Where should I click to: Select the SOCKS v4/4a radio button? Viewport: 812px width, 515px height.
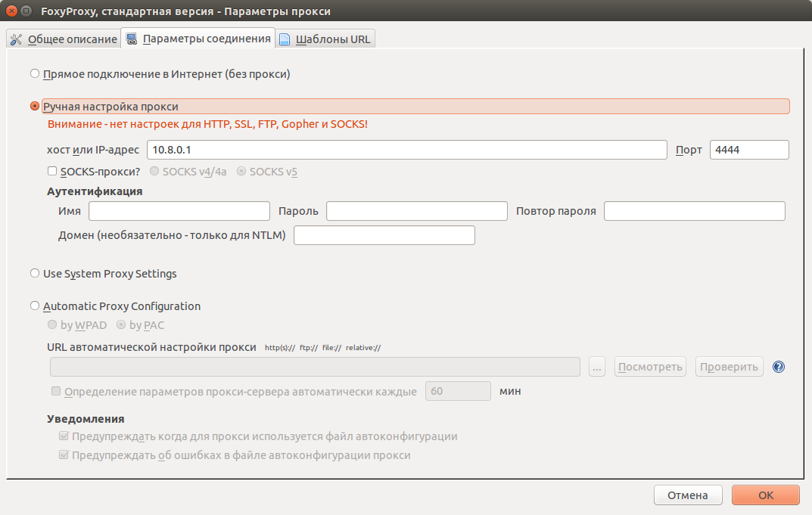(154, 171)
